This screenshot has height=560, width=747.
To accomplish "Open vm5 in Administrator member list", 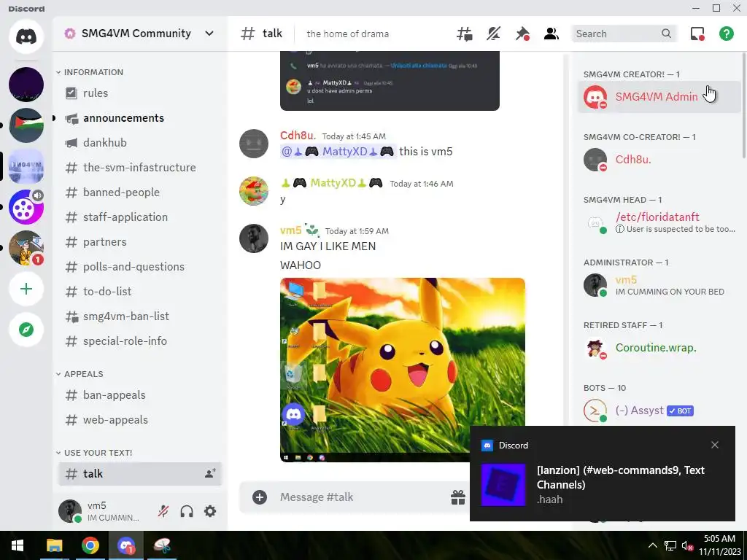I will 659,285.
